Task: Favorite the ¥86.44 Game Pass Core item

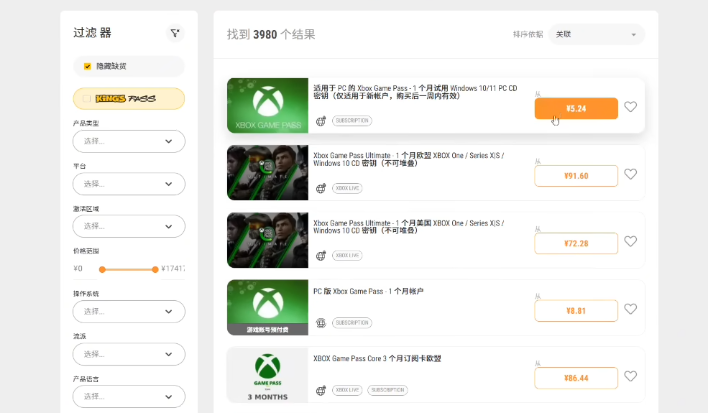Action: pyautogui.click(x=630, y=376)
